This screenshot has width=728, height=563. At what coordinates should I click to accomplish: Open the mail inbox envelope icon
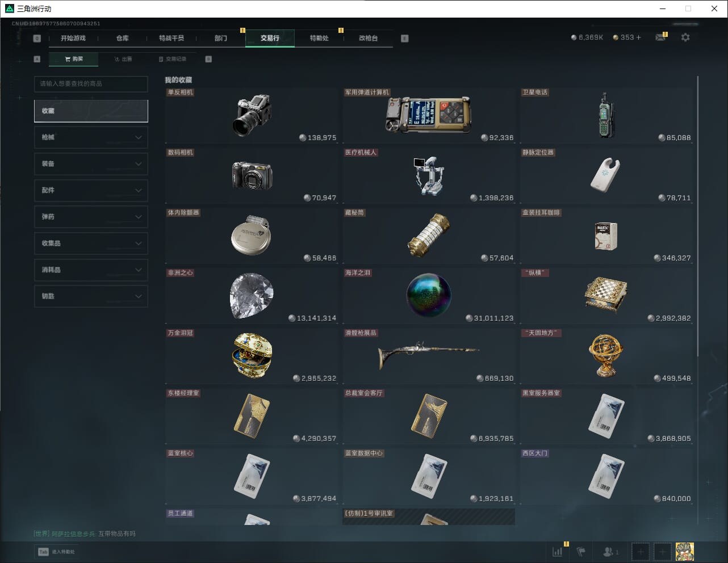pyautogui.click(x=660, y=37)
